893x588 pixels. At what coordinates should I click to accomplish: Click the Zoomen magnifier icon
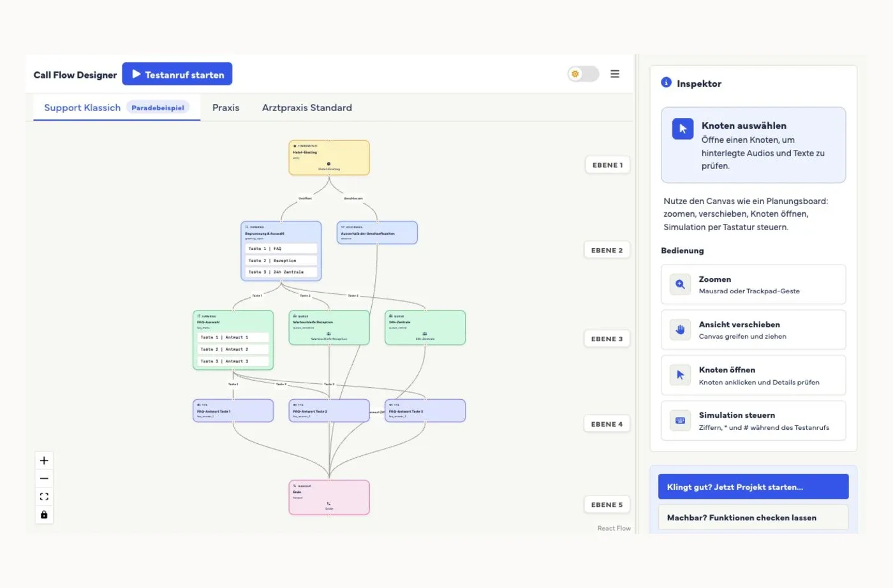(x=680, y=284)
